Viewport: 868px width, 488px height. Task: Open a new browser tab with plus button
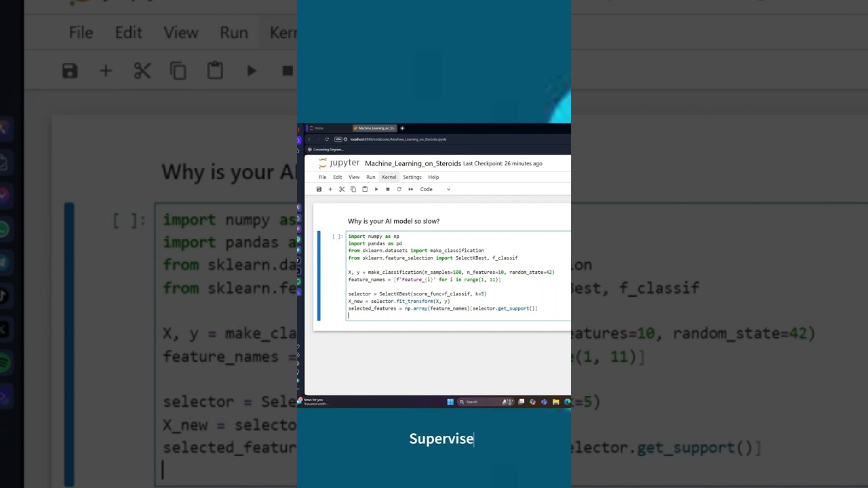pos(402,128)
